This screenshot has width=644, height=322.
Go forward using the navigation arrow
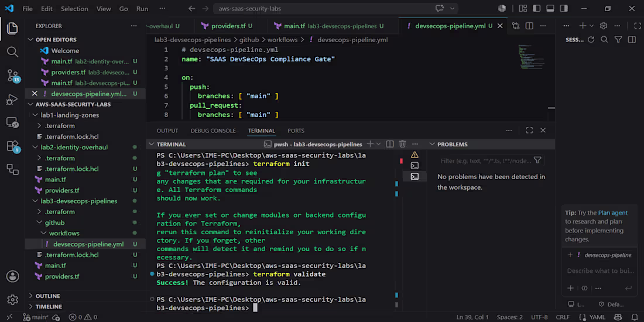pyautogui.click(x=205, y=9)
